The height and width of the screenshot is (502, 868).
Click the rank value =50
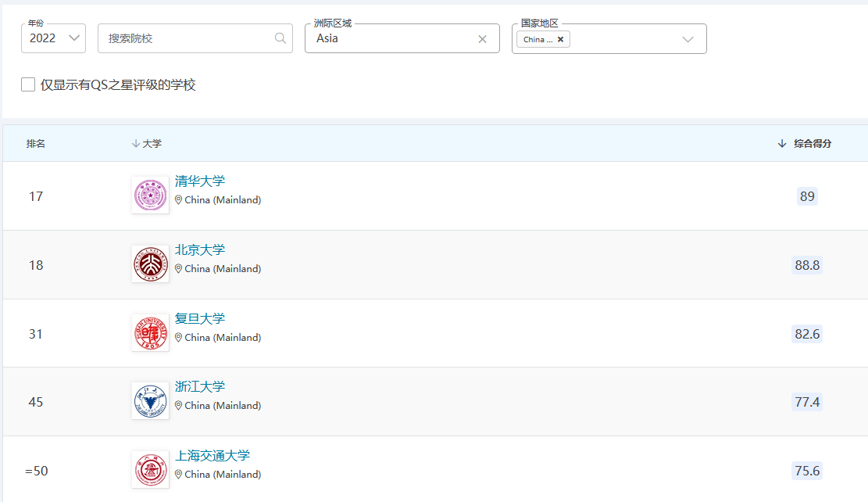click(x=37, y=471)
